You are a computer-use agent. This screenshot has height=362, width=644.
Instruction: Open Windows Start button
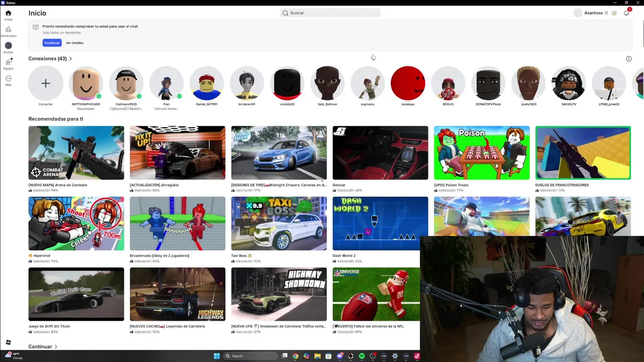(216, 356)
